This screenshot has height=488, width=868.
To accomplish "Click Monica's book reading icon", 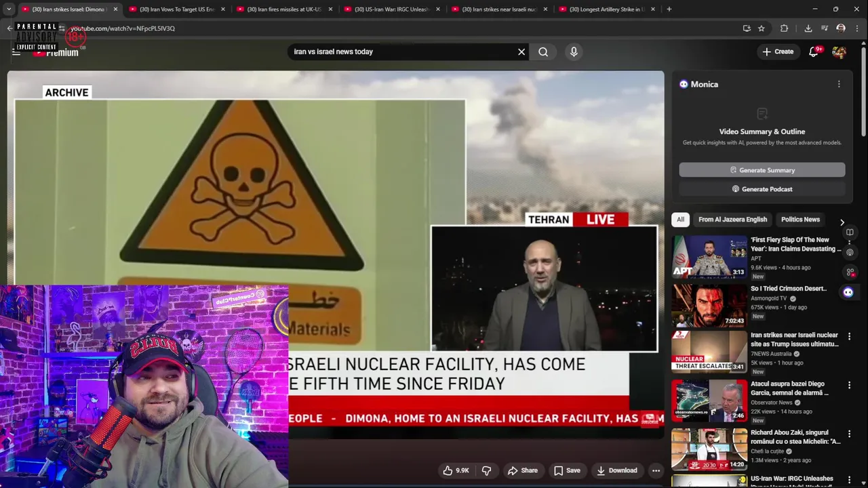I will click(850, 232).
